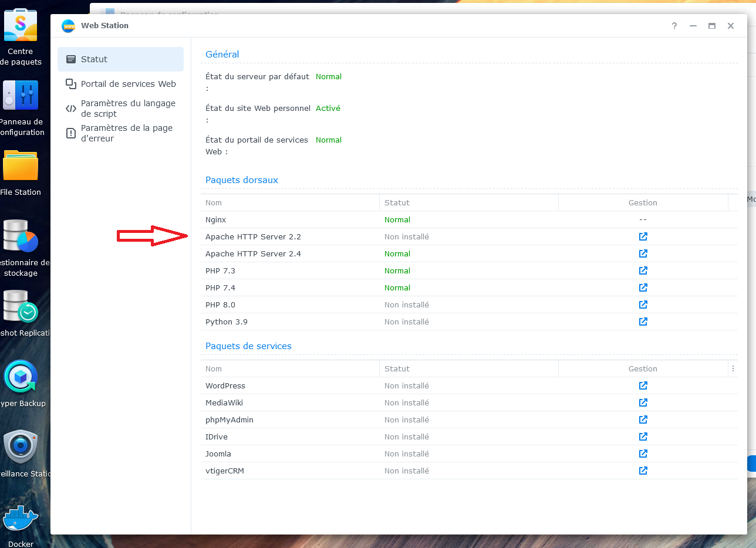Select the WordPress service name
Image resolution: width=756 pixels, height=548 pixels.
(225, 385)
